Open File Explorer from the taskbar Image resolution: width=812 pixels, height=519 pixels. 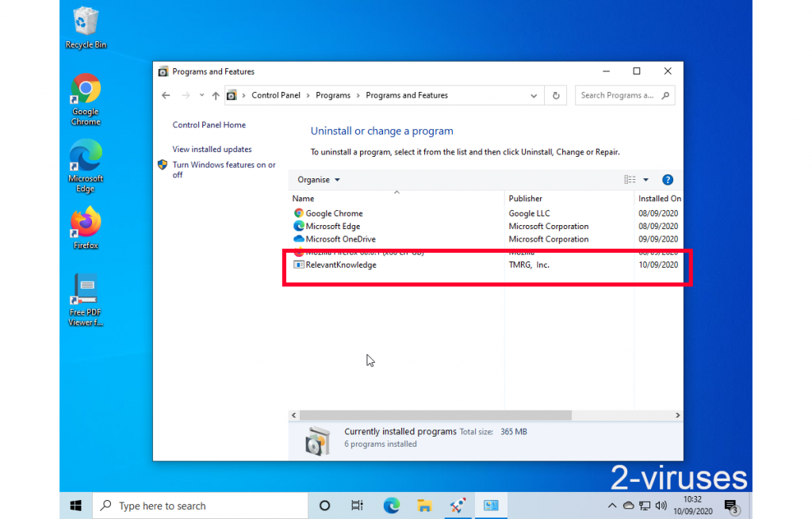coord(424,506)
